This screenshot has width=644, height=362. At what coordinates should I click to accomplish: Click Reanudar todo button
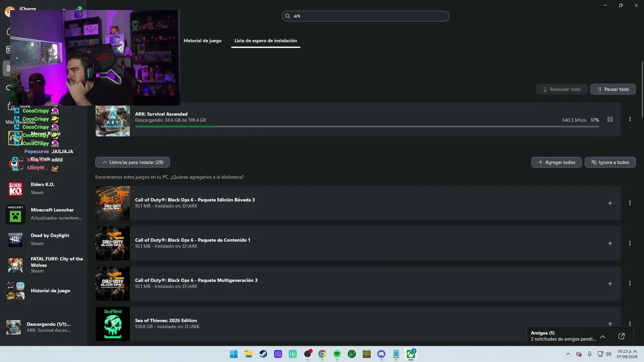561,89
